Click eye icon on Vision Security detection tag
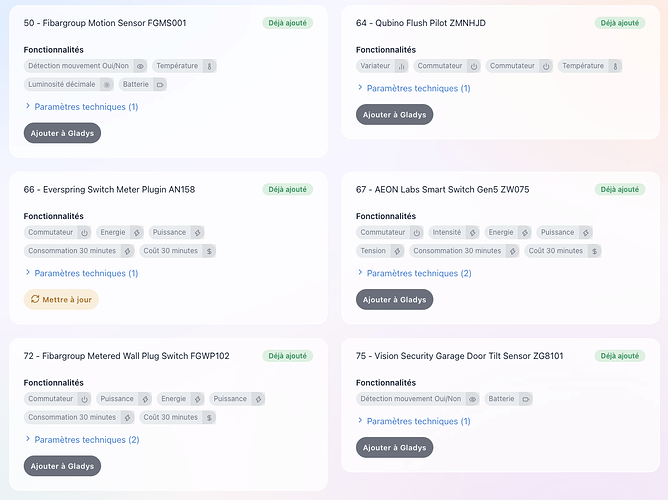 pyautogui.click(x=472, y=399)
